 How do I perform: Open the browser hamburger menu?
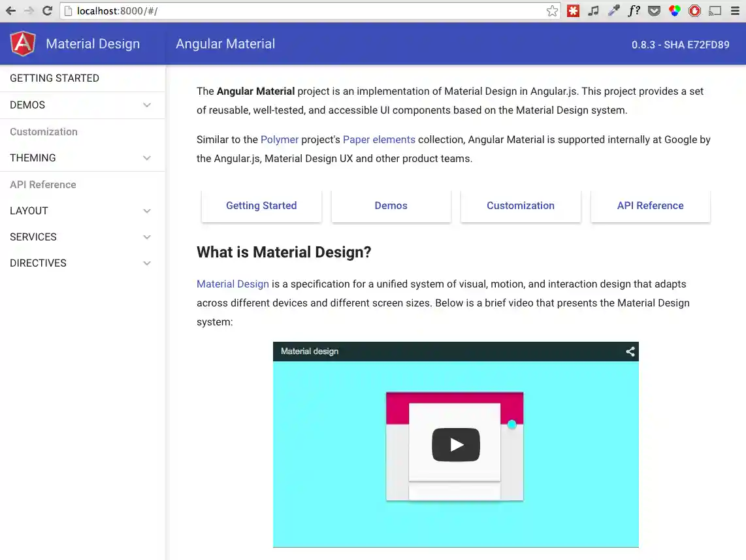(x=735, y=10)
